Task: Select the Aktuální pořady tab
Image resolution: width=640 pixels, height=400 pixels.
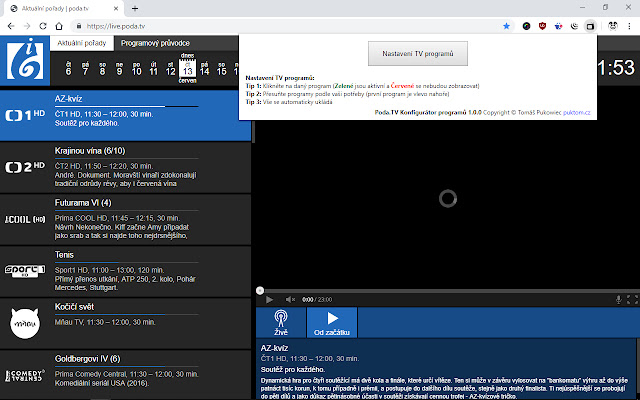Action: coord(82,44)
